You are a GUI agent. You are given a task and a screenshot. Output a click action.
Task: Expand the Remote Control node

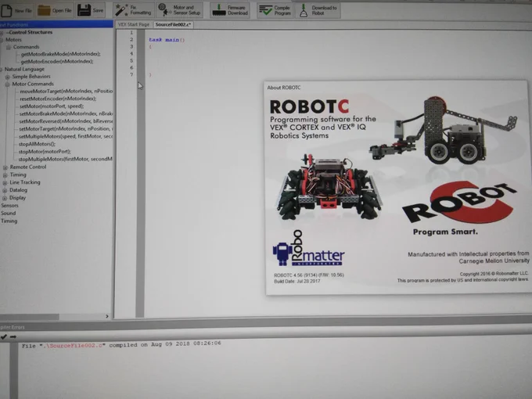point(5,167)
